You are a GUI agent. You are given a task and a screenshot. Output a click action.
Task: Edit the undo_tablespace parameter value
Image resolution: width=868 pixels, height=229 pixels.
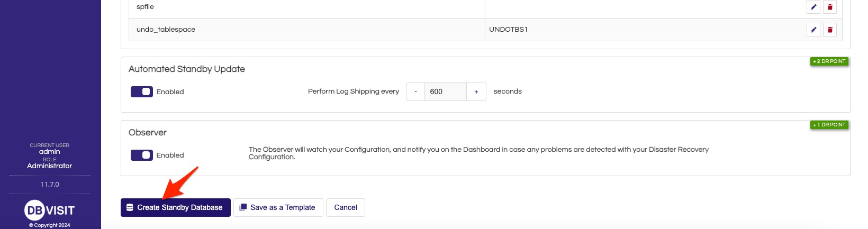tap(813, 30)
